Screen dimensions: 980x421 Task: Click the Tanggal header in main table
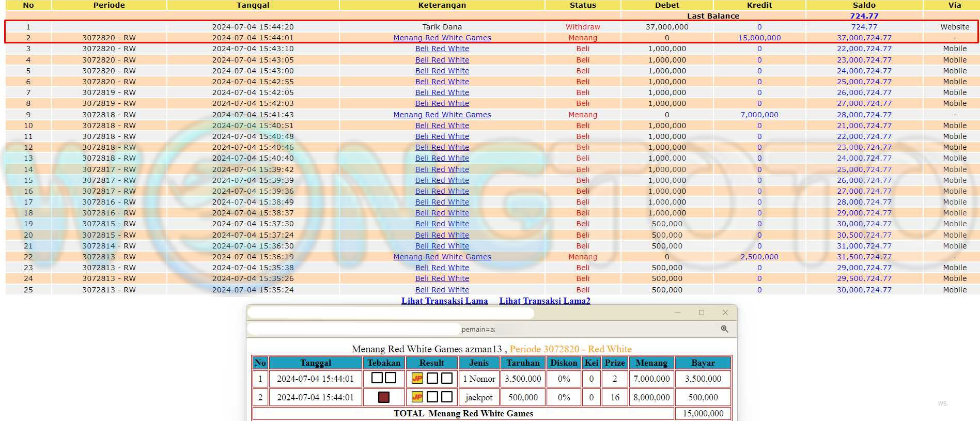coord(253,5)
